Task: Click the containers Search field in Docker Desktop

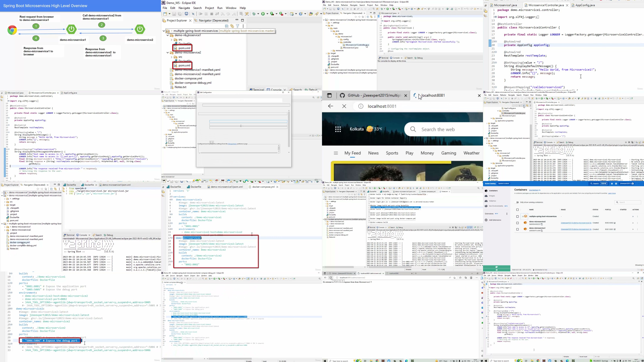Action: click(x=627, y=202)
